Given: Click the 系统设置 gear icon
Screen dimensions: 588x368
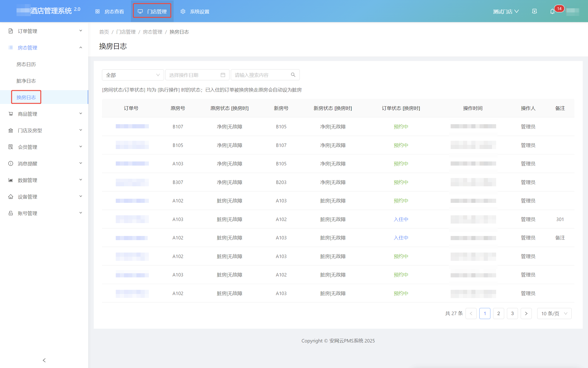Looking at the screenshot, I should click(183, 11).
